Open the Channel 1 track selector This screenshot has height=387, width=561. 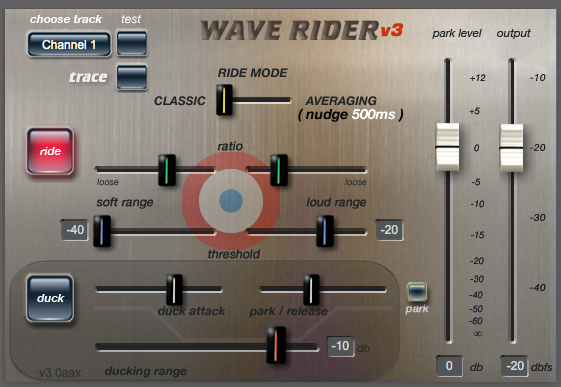[x=69, y=44]
